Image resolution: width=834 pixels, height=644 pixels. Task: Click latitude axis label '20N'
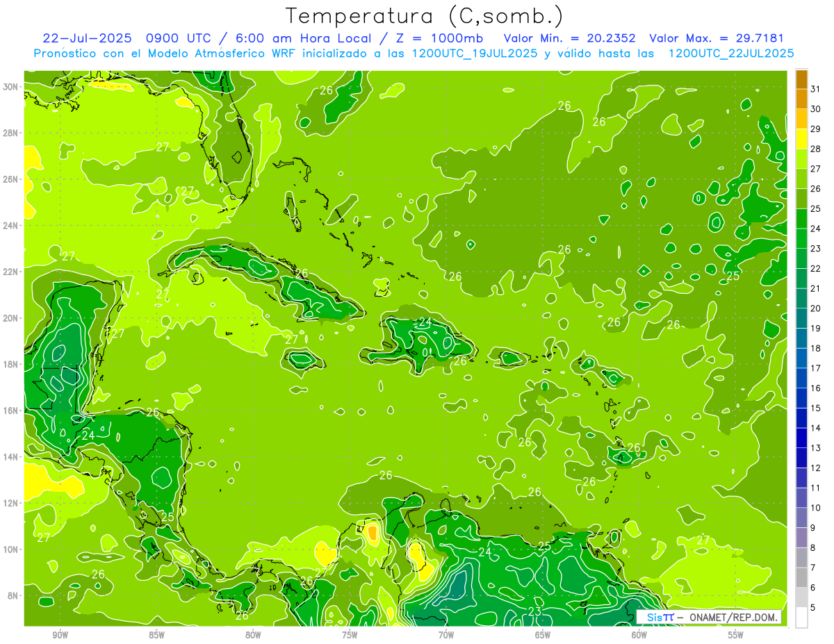(x=10, y=318)
